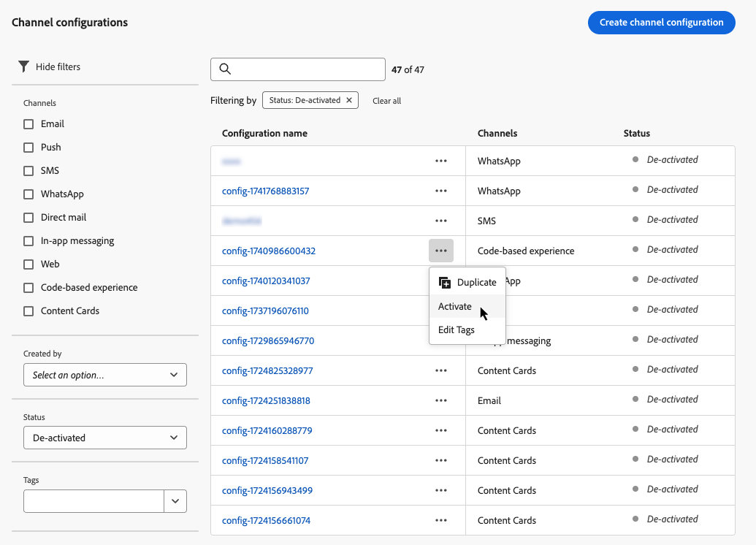Viewport: 756px width, 545px height.
Task: Click Clear all filters link
Action: click(x=386, y=101)
